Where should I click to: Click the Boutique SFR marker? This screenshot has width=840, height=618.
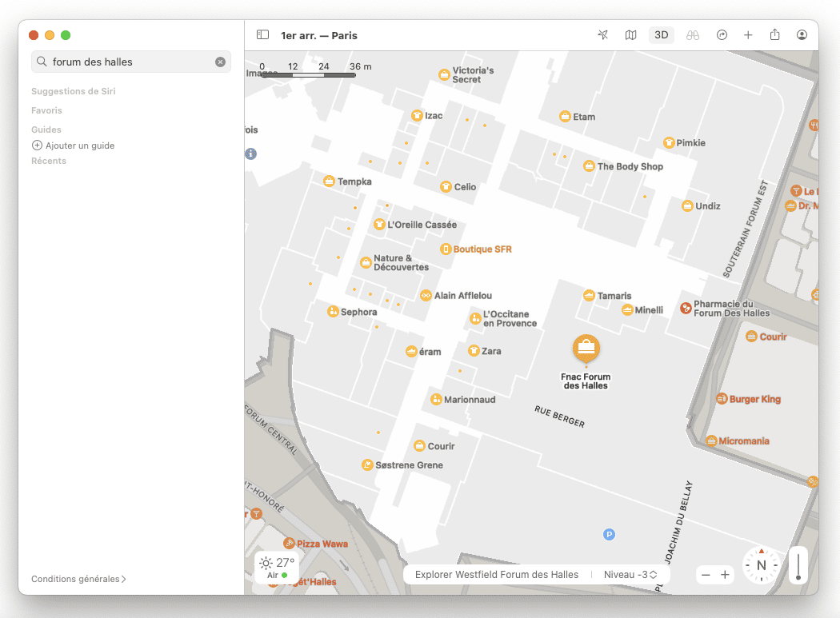446,249
